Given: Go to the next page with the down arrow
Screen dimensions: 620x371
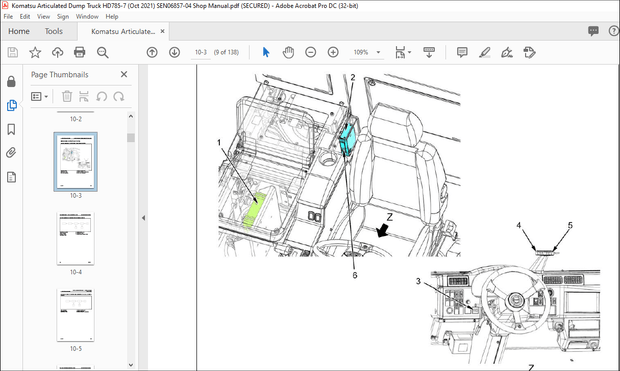Looking at the screenshot, I should 174,52.
